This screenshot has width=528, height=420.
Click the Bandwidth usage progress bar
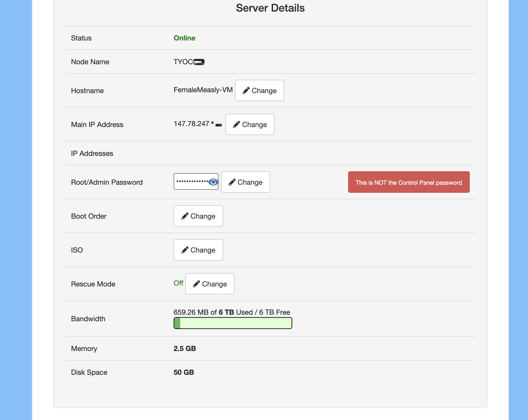(233, 323)
